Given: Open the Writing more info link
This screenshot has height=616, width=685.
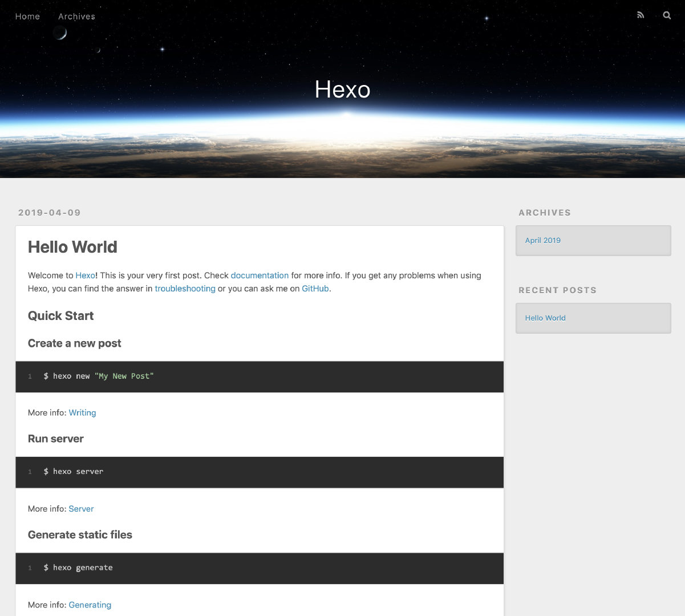Looking at the screenshot, I should tap(82, 413).
